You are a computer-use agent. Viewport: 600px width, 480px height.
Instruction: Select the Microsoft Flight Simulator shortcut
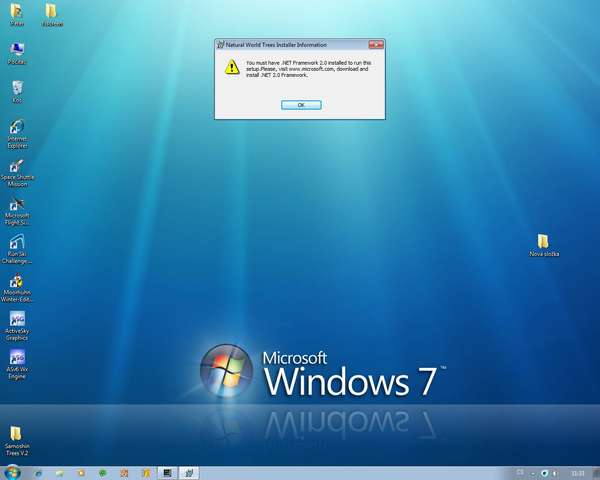(x=17, y=211)
